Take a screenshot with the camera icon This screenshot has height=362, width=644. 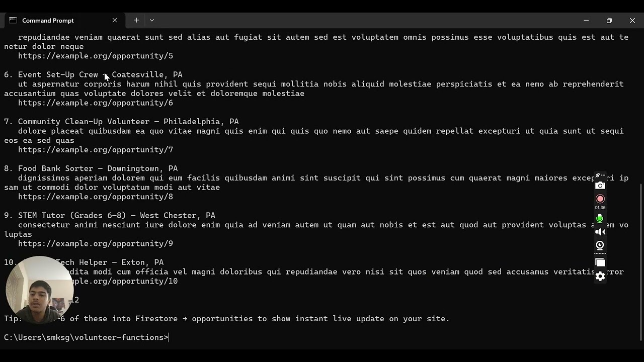click(x=600, y=186)
